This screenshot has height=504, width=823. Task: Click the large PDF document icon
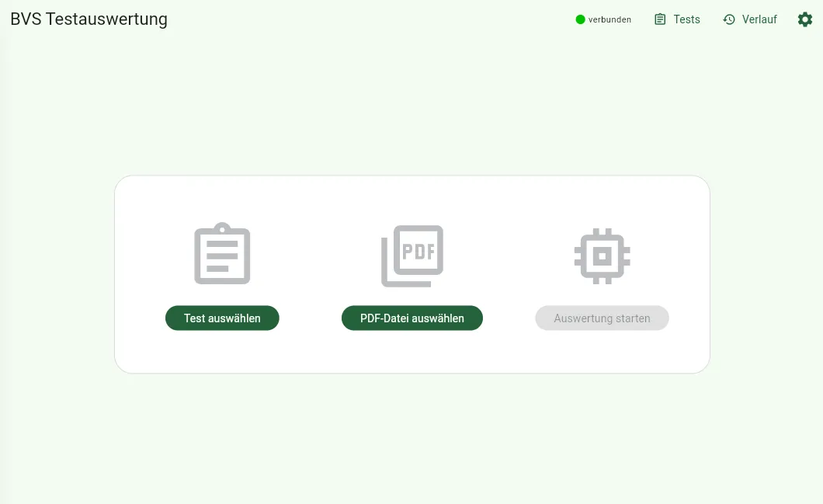point(412,255)
